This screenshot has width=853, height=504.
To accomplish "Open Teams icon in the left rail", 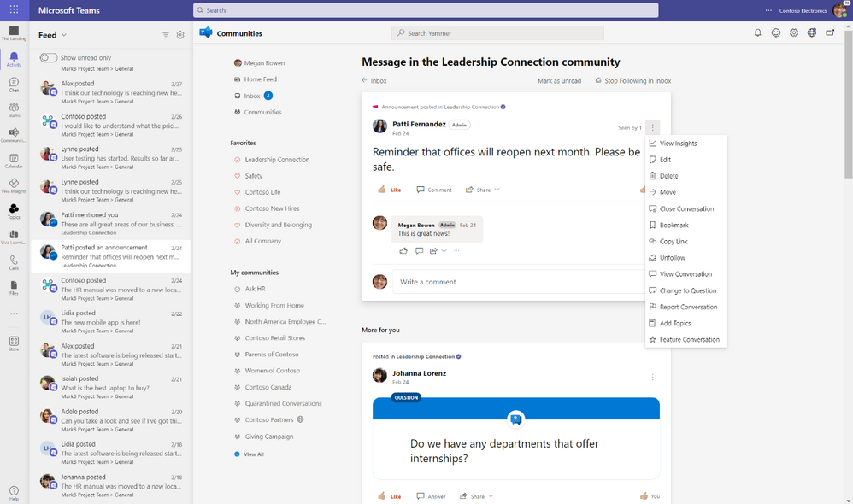I will pyautogui.click(x=14, y=110).
